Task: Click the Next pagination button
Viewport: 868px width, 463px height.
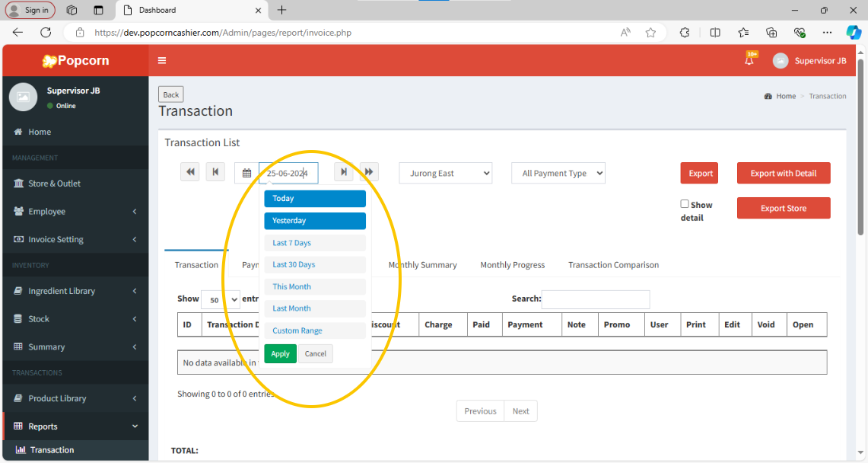Action: coord(520,411)
